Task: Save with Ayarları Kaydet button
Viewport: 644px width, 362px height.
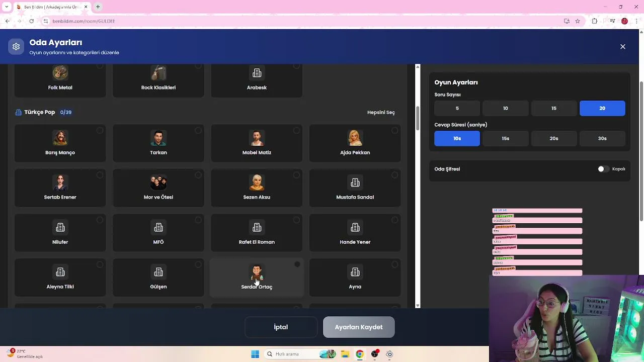Action: [359, 327]
